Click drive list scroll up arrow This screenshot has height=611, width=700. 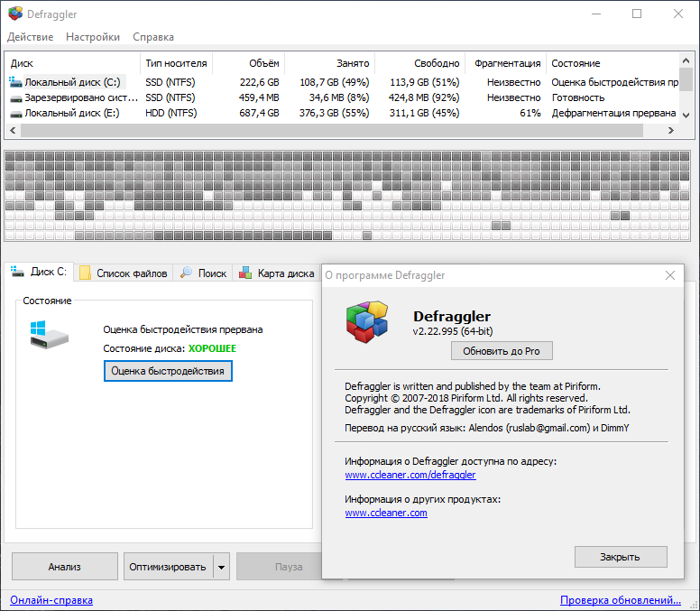click(686, 60)
